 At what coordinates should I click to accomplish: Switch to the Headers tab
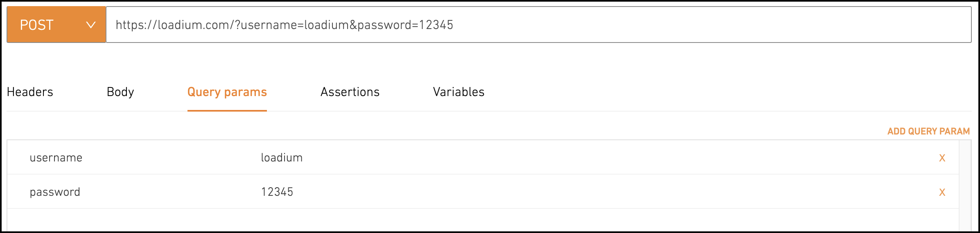[30, 92]
